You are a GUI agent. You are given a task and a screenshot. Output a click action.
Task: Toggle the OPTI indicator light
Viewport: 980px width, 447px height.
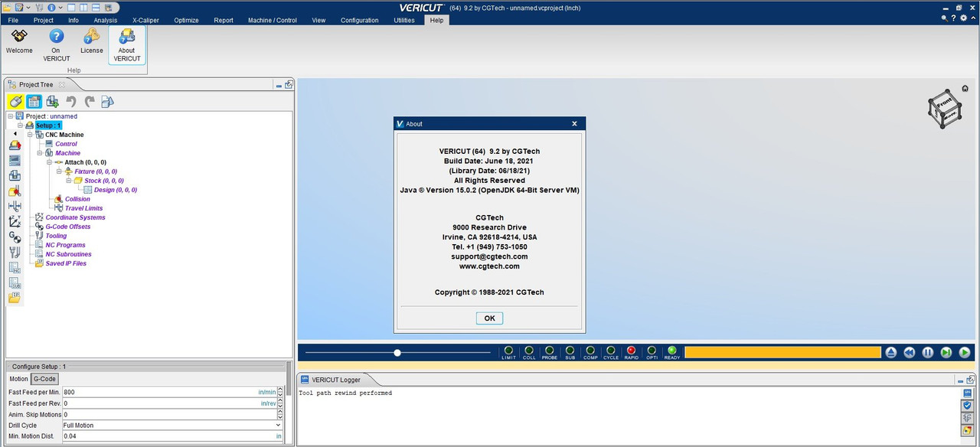coord(652,351)
